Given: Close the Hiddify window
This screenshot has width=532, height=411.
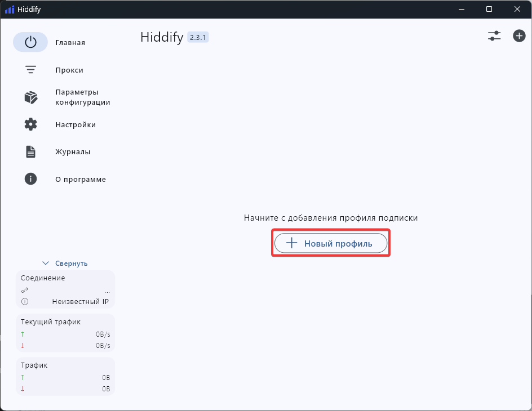Looking at the screenshot, I should click(x=517, y=9).
